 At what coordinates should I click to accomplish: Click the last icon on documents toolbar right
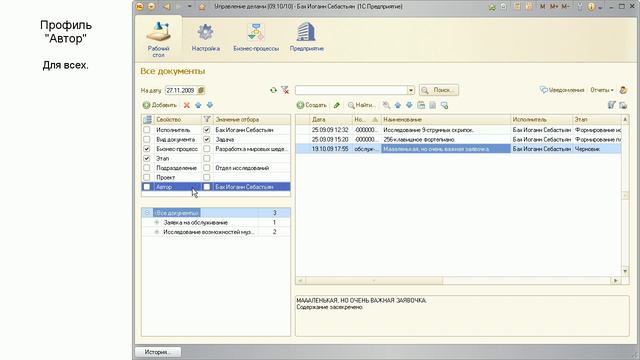(623, 105)
